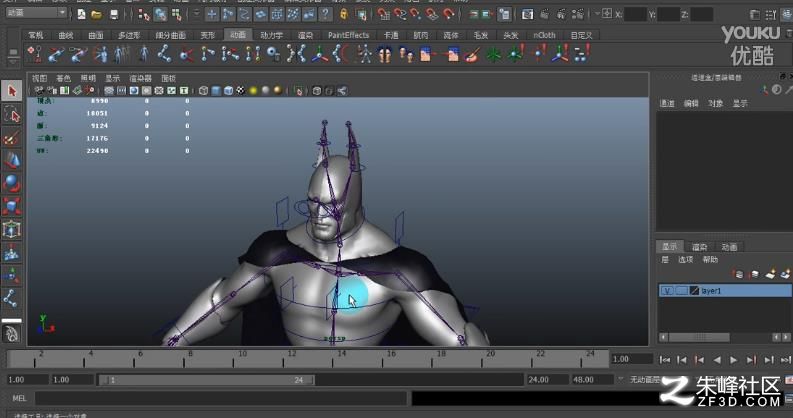
Task: Go to start of playback range
Action: click(665, 360)
